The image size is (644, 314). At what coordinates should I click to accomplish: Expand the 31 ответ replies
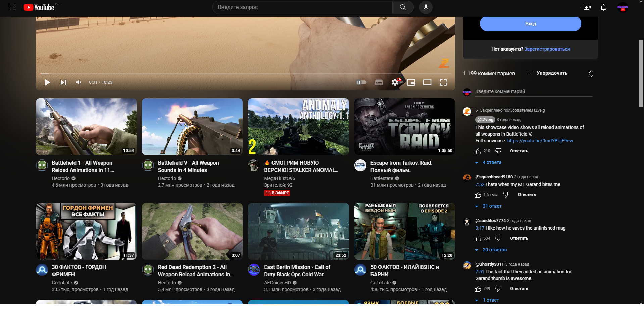click(488, 206)
